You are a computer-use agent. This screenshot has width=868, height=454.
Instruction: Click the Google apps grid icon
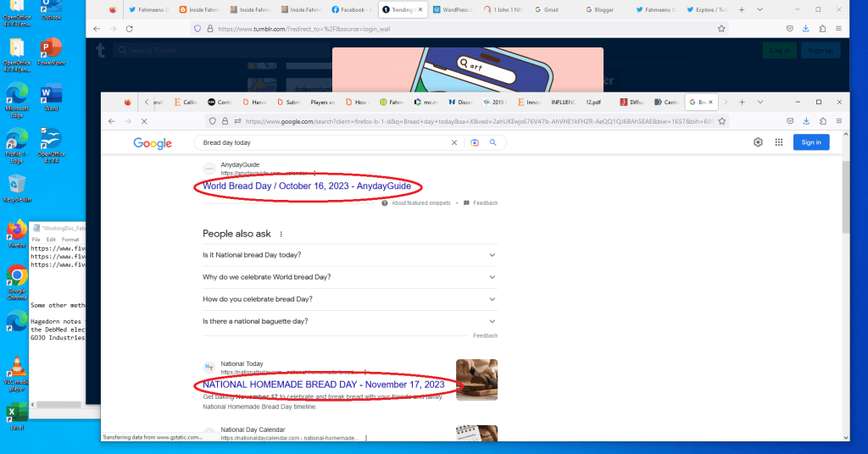click(x=776, y=142)
